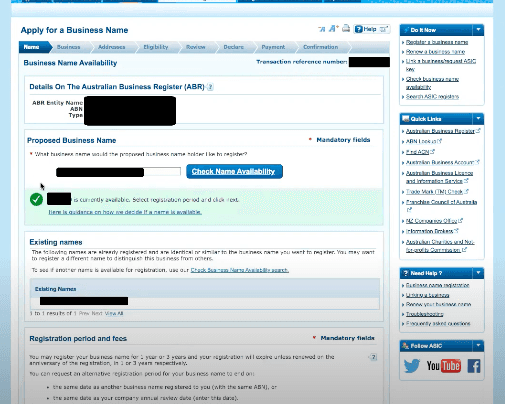505x404 pixels.
Task: Open Franchise Council of Australia link
Action: 441,202
